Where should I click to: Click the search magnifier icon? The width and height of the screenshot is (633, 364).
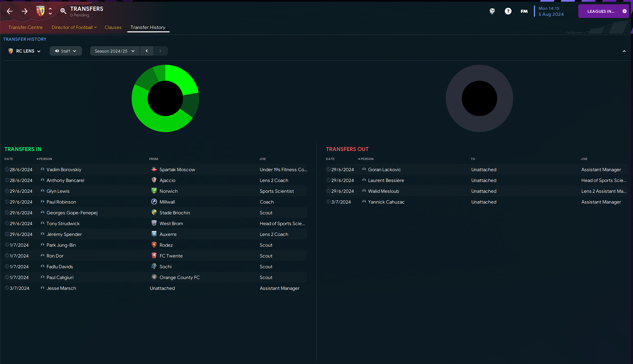point(63,11)
